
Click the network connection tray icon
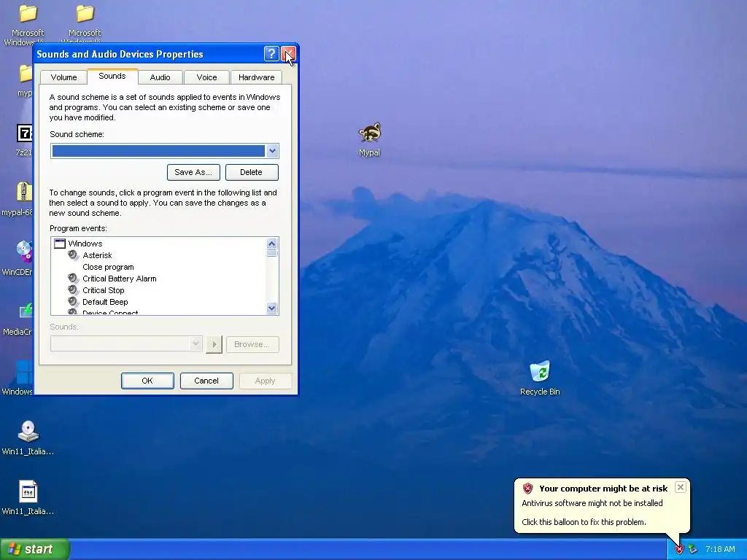point(692,549)
